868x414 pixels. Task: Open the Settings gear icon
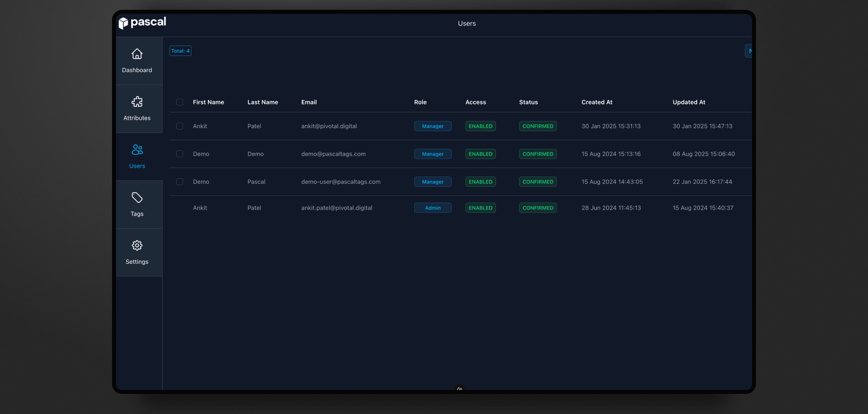tap(137, 246)
